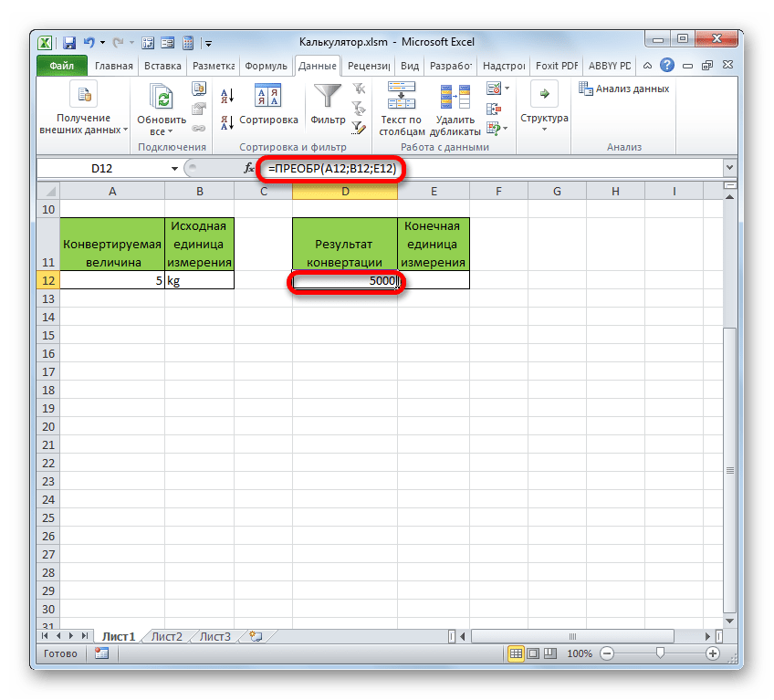Go to the last sheet navigation arrow
Viewport: 774px width, 700px height.
[84, 636]
